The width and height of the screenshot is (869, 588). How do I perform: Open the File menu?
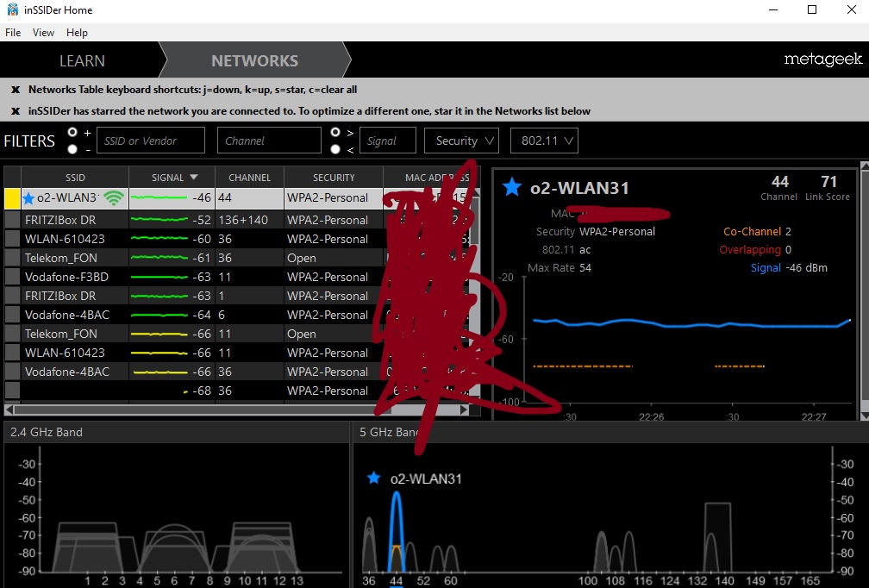13,33
